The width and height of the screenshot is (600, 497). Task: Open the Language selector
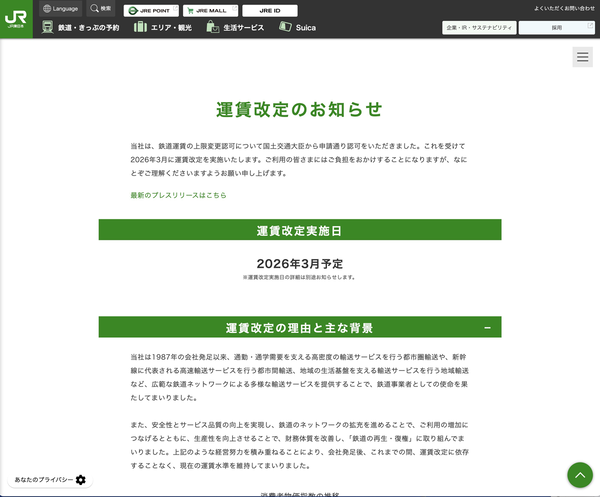[60, 9]
